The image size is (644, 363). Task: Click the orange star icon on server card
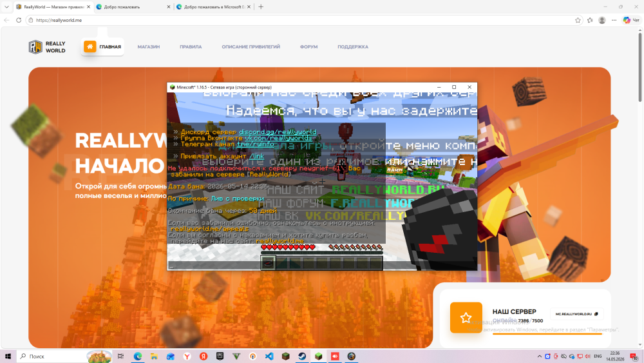tap(466, 317)
